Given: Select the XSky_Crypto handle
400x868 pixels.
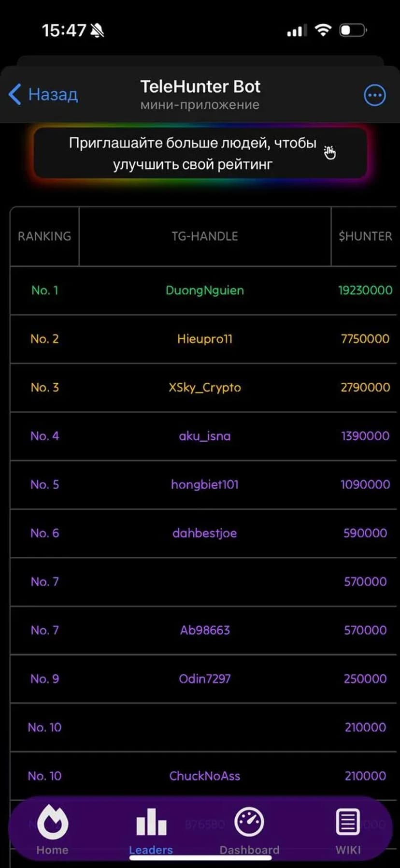Looking at the screenshot, I should [205, 388].
